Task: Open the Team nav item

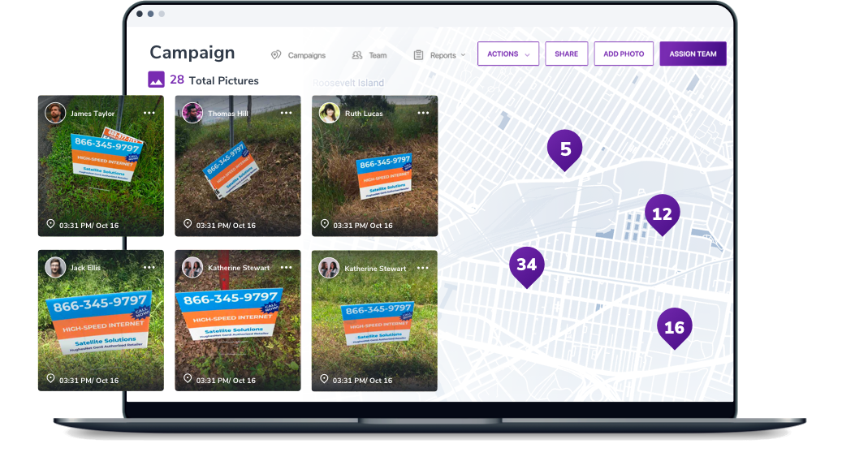Action: [369, 55]
